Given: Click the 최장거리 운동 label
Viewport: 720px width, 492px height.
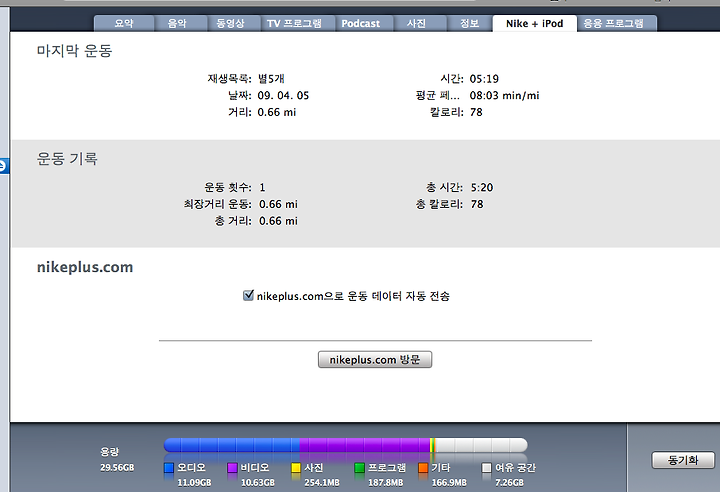Looking at the screenshot, I should click(218, 204).
